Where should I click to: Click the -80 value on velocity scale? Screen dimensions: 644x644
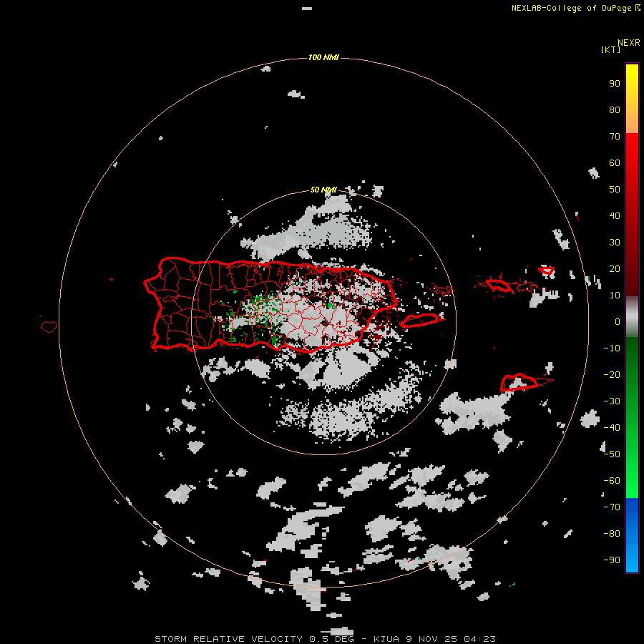(x=612, y=534)
